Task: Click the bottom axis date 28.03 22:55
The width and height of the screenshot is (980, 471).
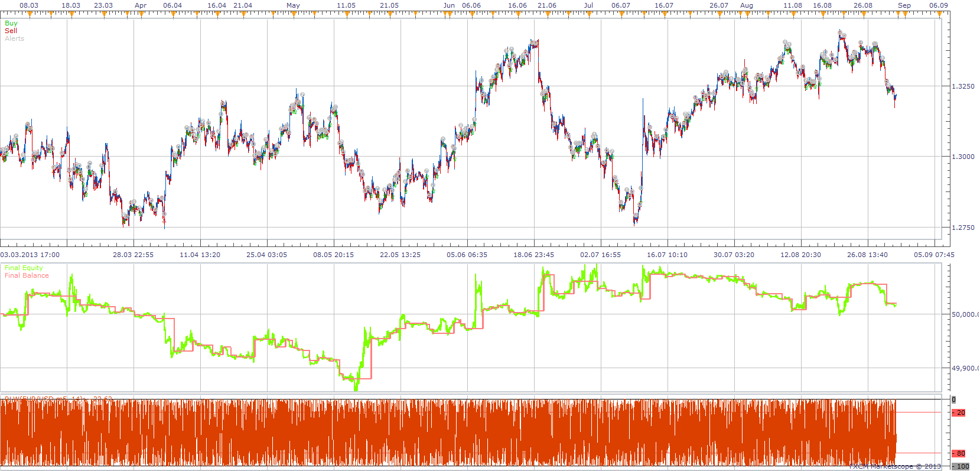Action: 134,255
